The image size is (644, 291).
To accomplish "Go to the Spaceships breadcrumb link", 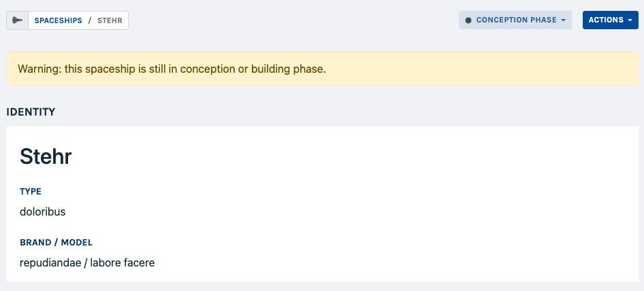I will [x=58, y=20].
